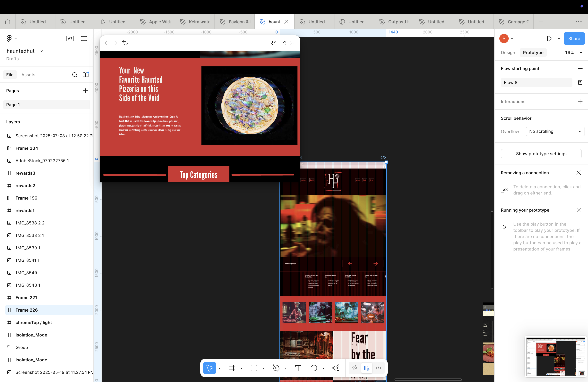This screenshot has height=382, width=588.
Task: Toggle the sidebar panel visibility icon
Action: click(84, 39)
